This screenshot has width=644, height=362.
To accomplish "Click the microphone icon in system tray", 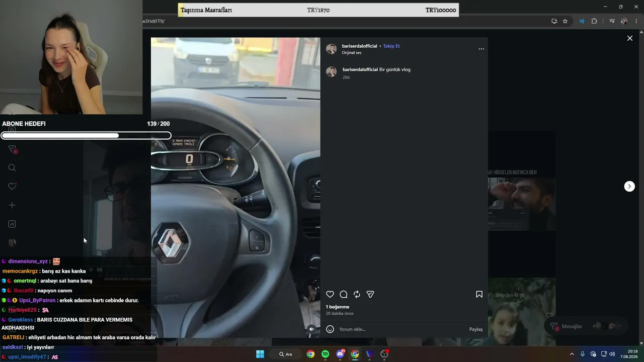I will pyautogui.click(x=583, y=354).
